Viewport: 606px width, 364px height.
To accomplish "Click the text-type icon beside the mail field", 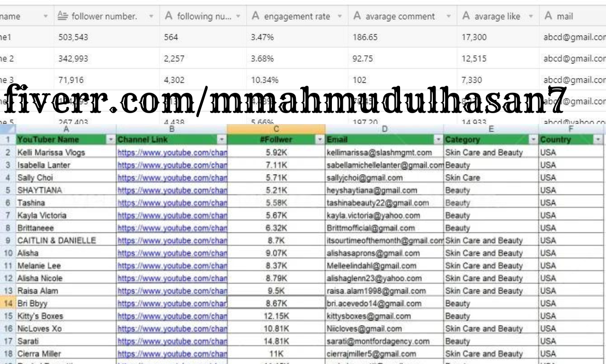I will click(548, 16).
